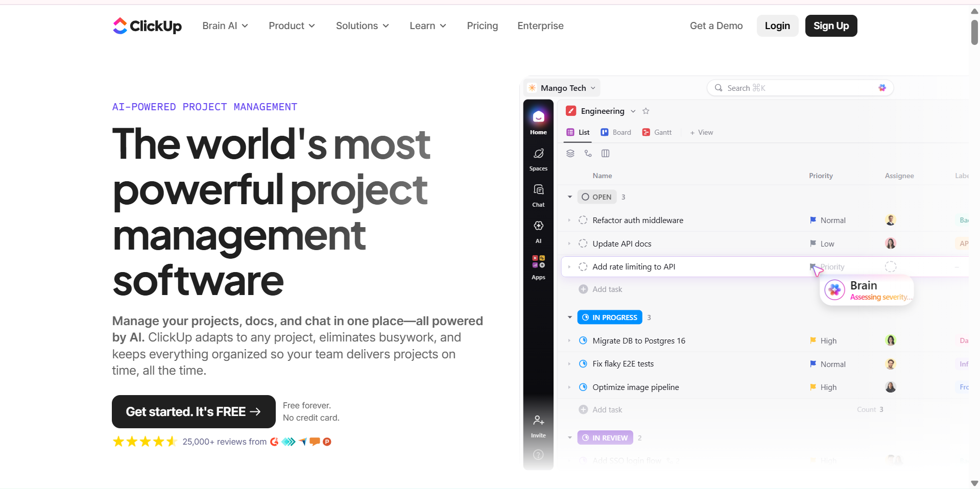Screen dimensions: 980x489
Task: Toggle status circle for Refactor auth middleware
Action: point(583,221)
